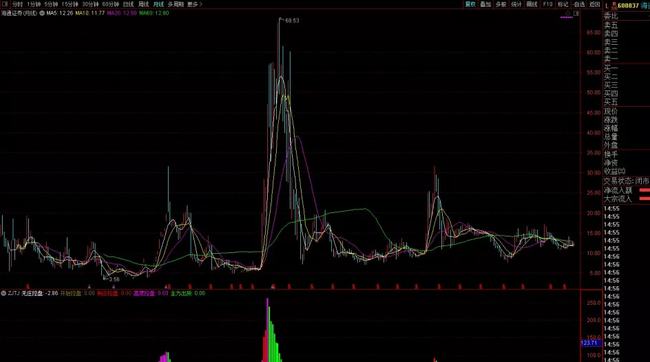Enable 叠加 overlay comparison
Image resolution: width=650 pixels, height=362 pixels.
click(x=485, y=4)
